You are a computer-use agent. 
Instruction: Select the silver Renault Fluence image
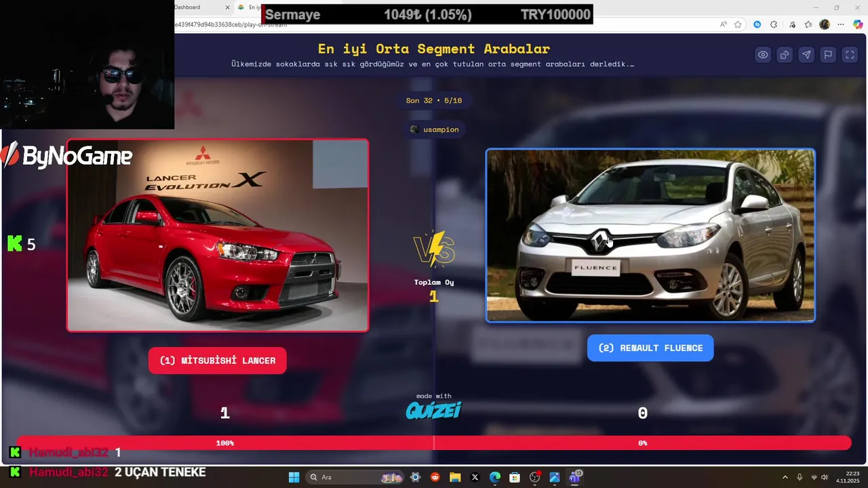pyautogui.click(x=650, y=235)
